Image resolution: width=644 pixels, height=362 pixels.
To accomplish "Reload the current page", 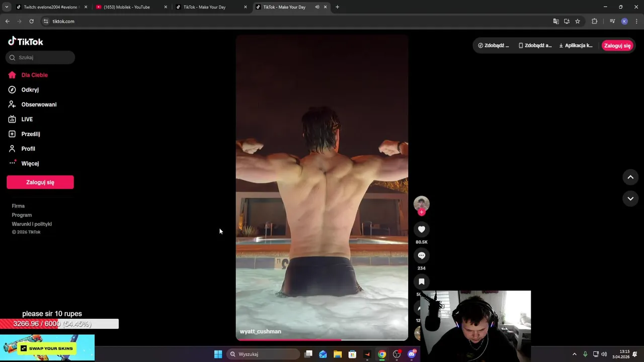I will (x=31, y=21).
